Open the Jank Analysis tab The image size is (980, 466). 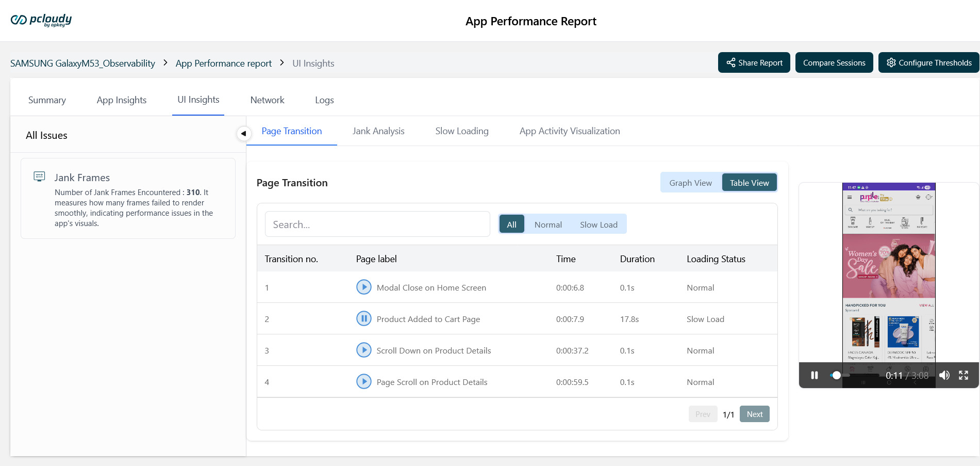pyautogui.click(x=378, y=131)
